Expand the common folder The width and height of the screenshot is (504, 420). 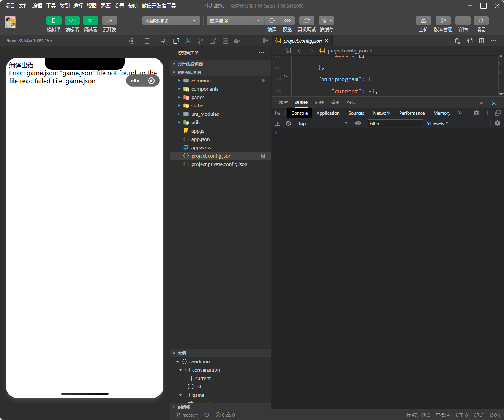click(x=221, y=81)
